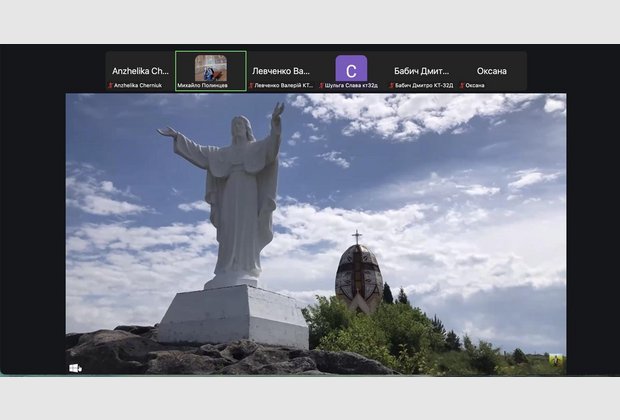Select the 'Anzhelika Ch...' participant tile title

tap(140, 71)
